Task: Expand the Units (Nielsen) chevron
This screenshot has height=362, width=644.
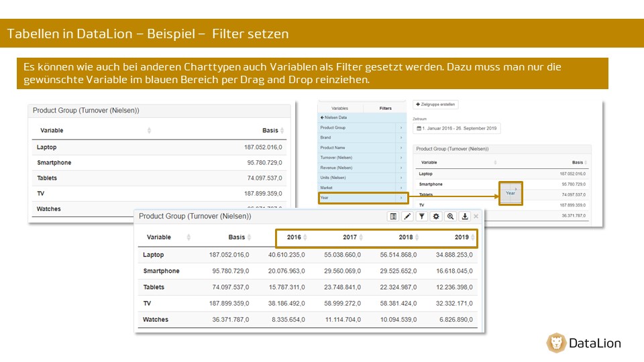Action: click(x=401, y=178)
